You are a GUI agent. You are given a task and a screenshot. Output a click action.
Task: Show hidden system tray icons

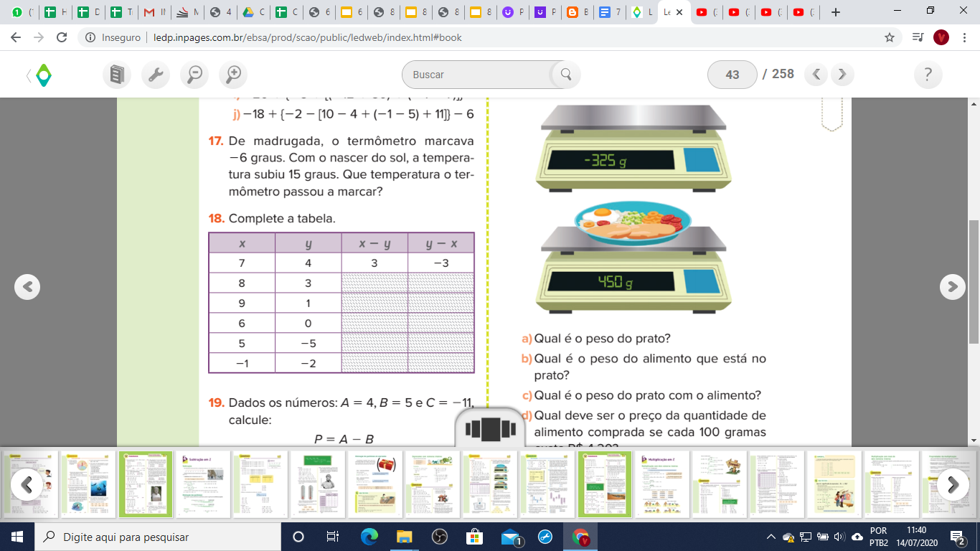click(771, 537)
